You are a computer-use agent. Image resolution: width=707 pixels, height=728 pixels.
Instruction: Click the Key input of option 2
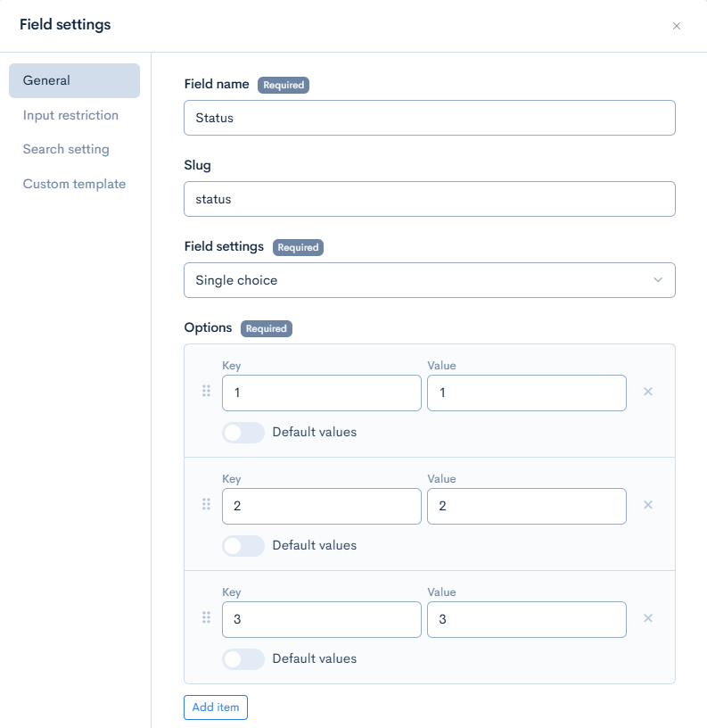321,506
